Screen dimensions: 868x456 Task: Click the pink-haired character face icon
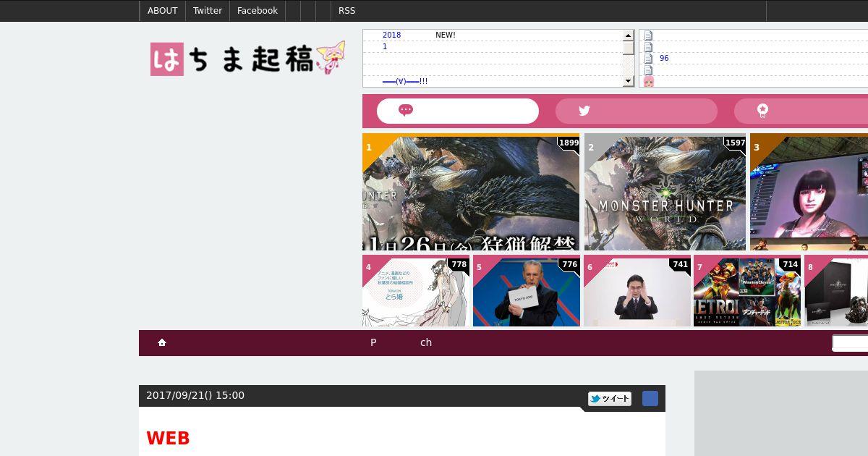click(x=649, y=81)
